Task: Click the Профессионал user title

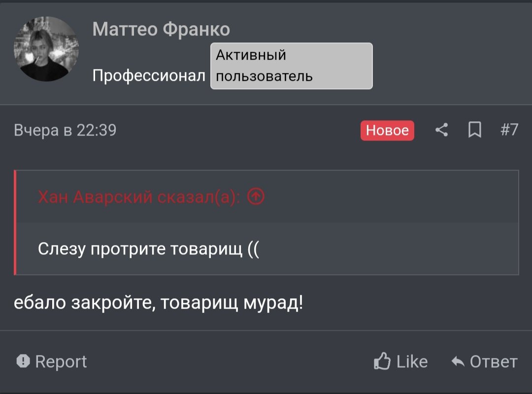Action: click(x=149, y=76)
